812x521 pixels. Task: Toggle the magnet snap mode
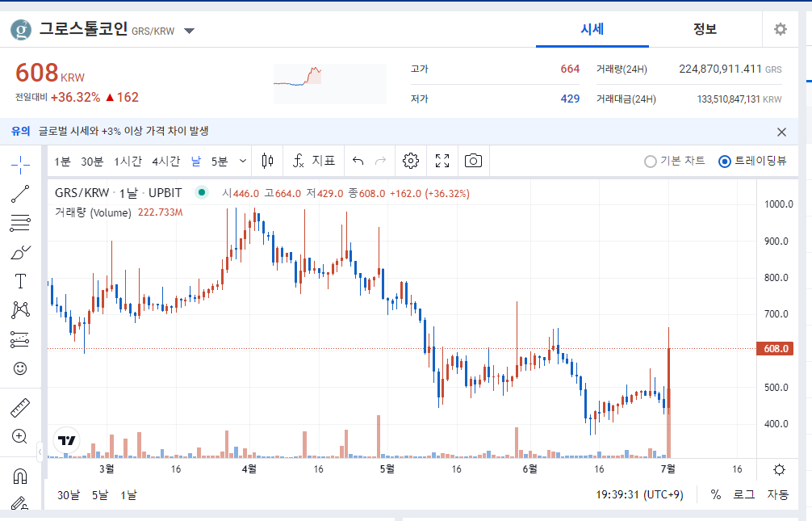pos(20,476)
